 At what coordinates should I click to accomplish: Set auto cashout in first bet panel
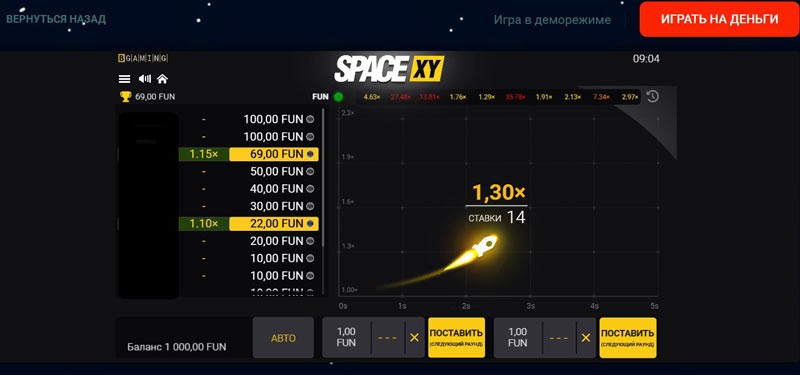click(388, 337)
